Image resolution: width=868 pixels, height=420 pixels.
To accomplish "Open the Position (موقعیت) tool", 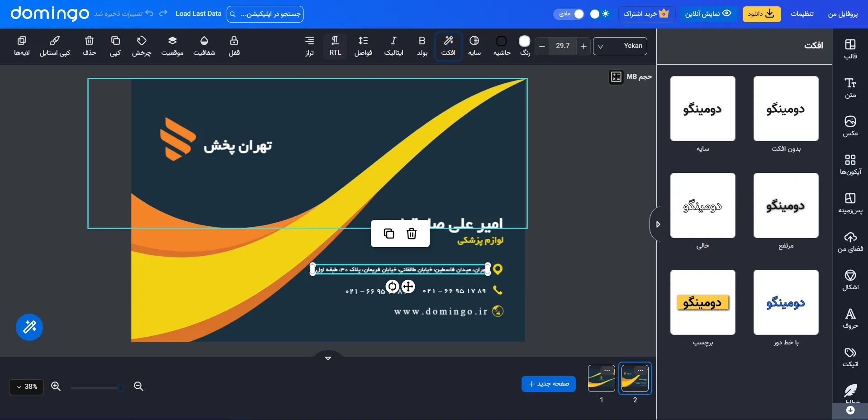I will [x=172, y=46].
